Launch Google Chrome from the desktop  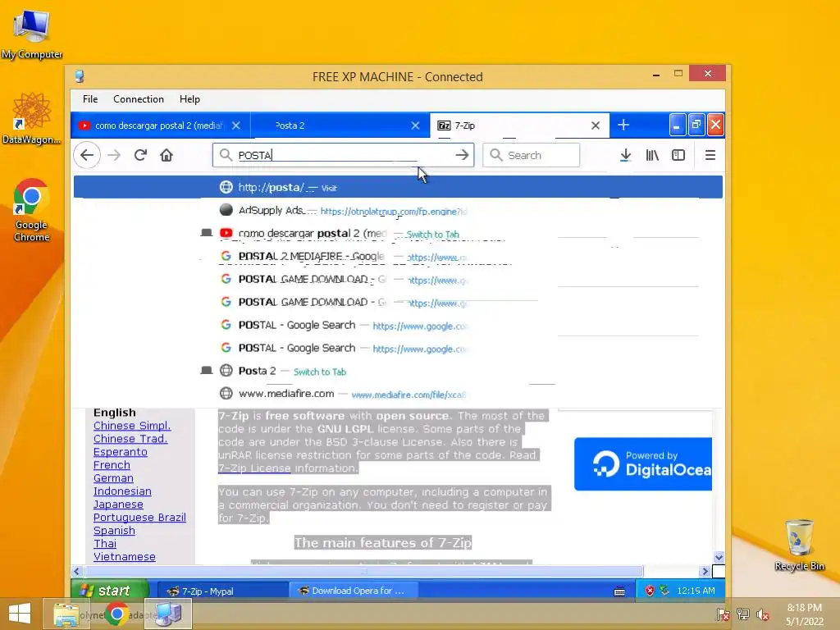(32, 210)
